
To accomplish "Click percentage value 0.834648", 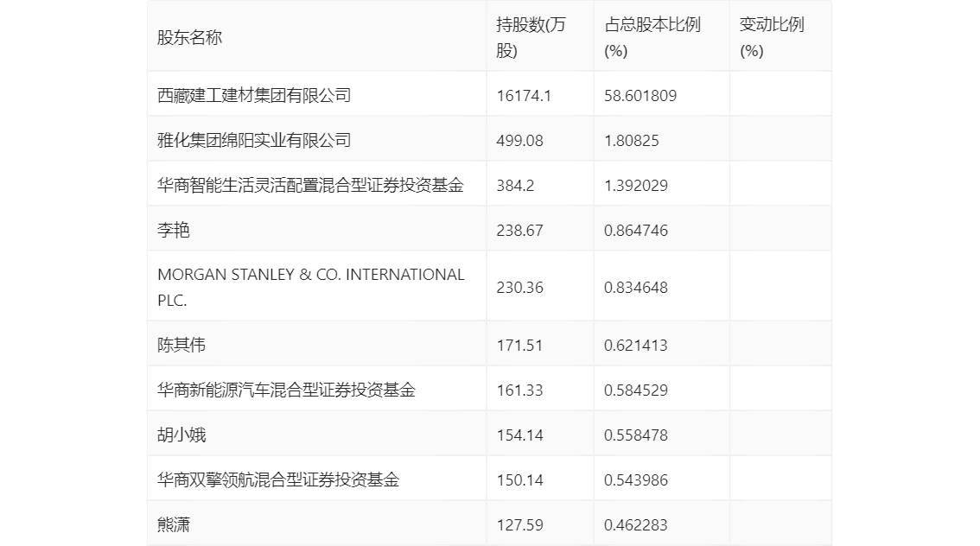I will point(636,288).
